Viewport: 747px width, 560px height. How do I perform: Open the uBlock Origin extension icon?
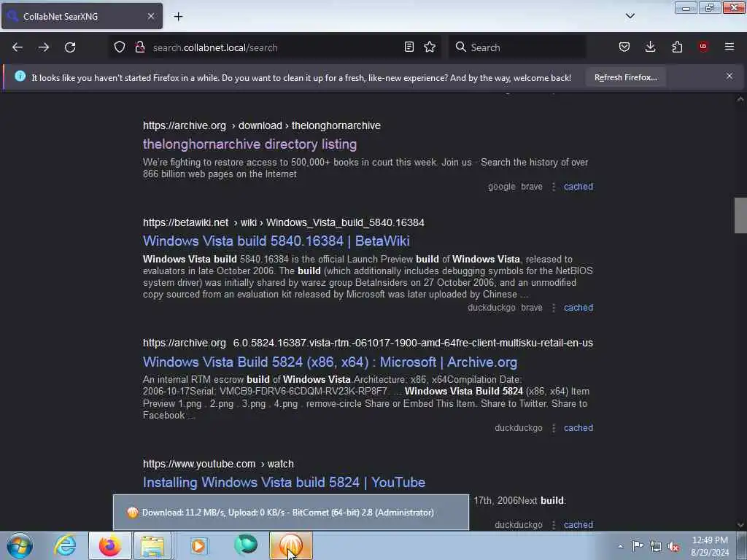[703, 47]
